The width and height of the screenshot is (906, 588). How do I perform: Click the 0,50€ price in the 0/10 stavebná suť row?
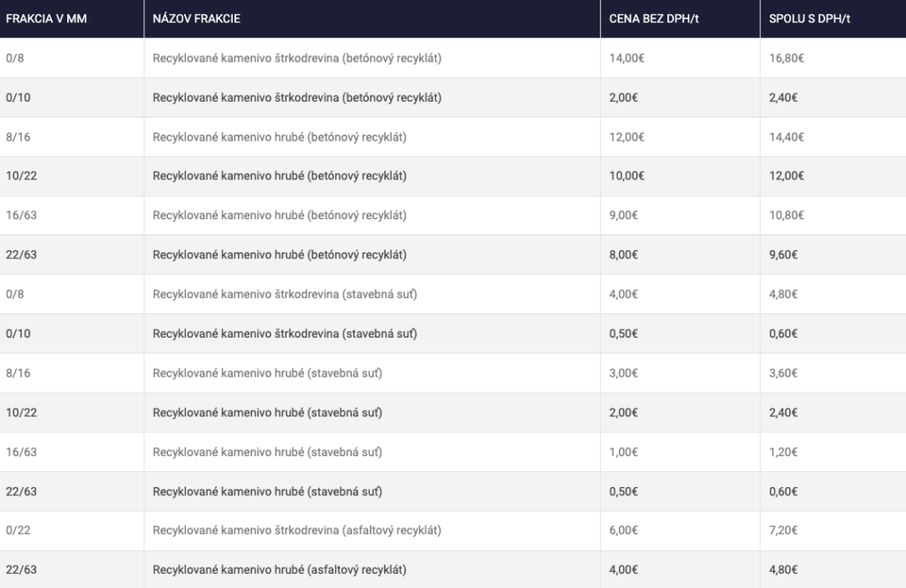point(680,334)
